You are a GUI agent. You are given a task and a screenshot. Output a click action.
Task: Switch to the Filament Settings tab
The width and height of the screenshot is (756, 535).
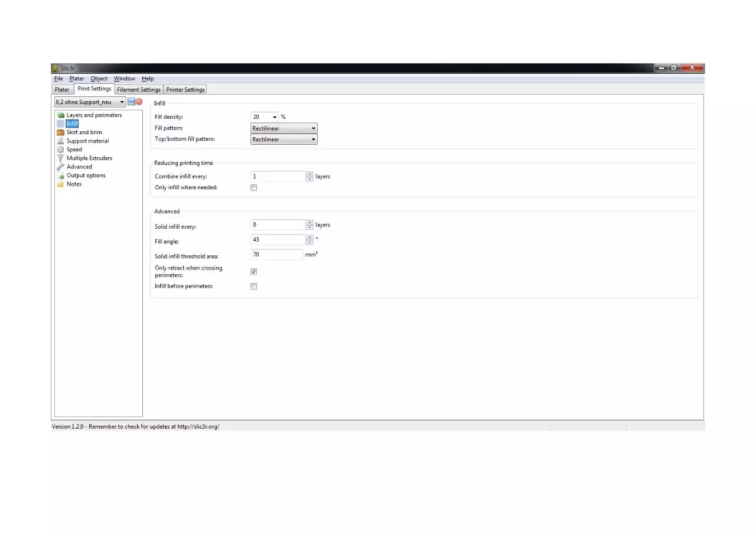pyautogui.click(x=139, y=90)
